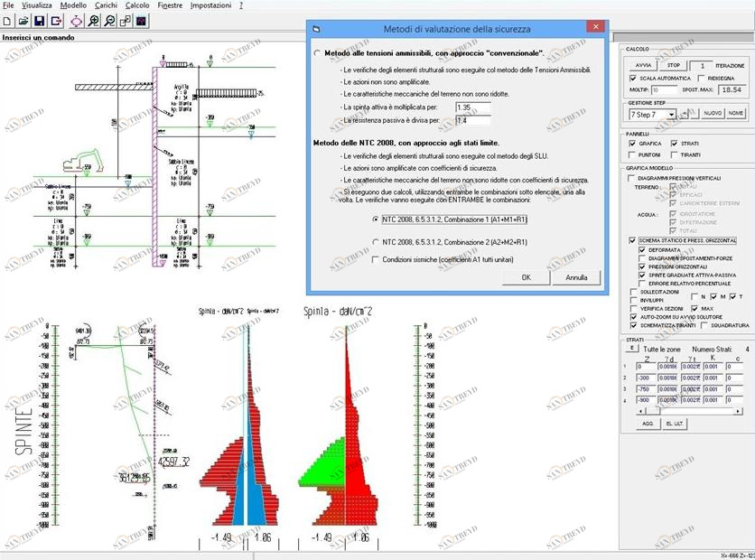Click the Save floppy disk icon
Screen dimensions: 755x560
click(39, 20)
